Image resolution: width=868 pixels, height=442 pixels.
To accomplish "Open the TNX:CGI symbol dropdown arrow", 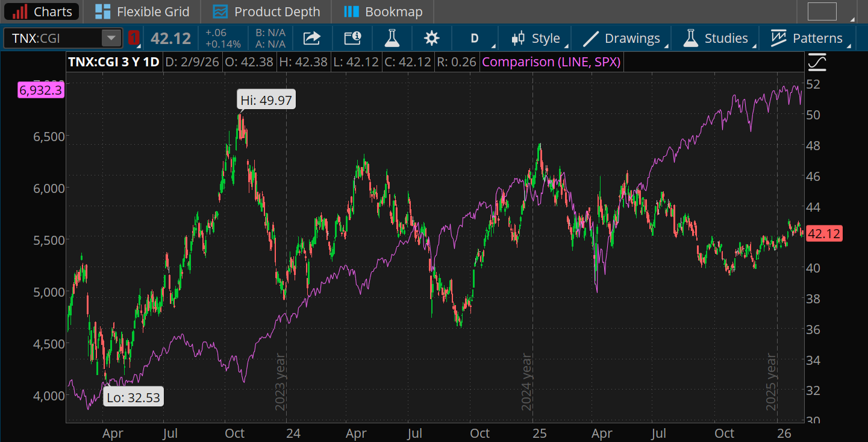I will pos(111,37).
